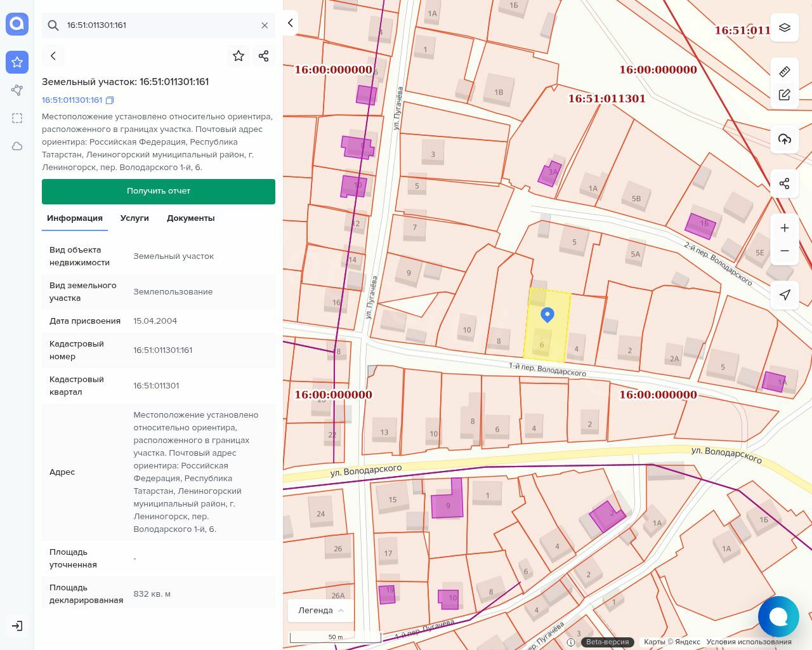Open the chat support bubble
Viewport: 812px width, 650px height.
pos(778,616)
